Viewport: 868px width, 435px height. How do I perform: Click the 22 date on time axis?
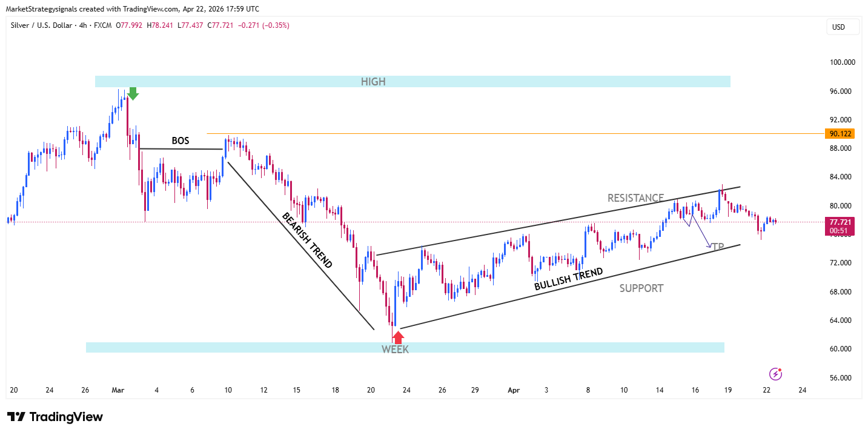pyautogui.click(x=767, y=391)
